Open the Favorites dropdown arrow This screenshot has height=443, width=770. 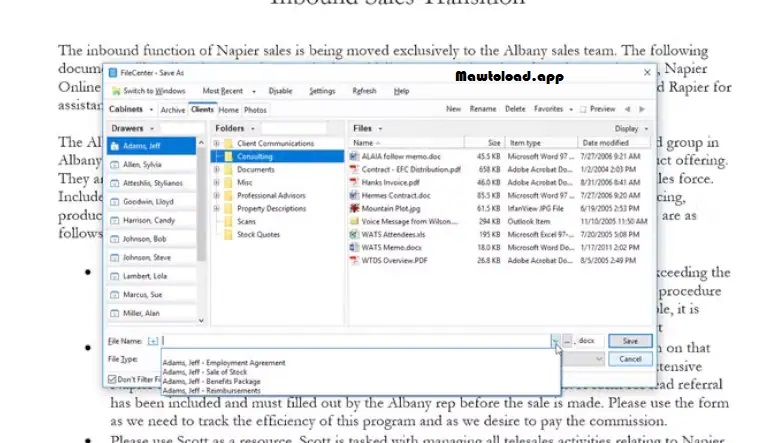point(571,110)
